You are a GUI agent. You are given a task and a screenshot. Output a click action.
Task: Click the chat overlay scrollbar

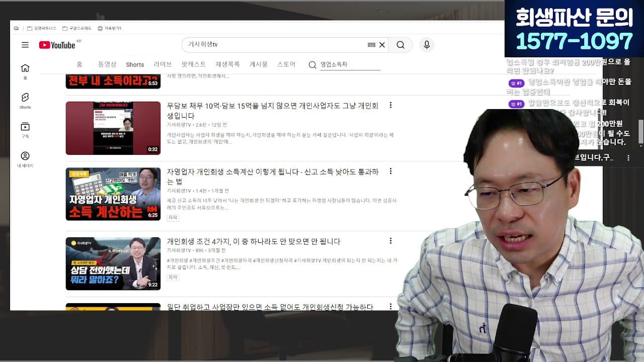(641, 131)
